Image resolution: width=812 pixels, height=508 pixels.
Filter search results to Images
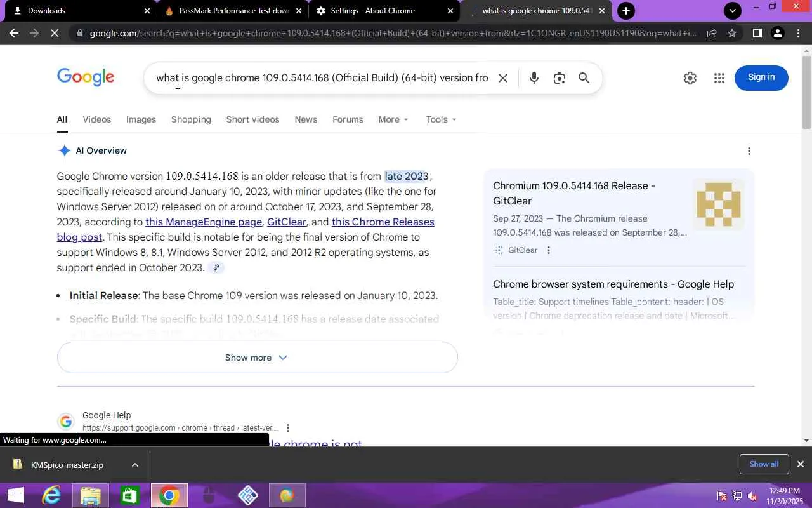[x=141, y=119]
